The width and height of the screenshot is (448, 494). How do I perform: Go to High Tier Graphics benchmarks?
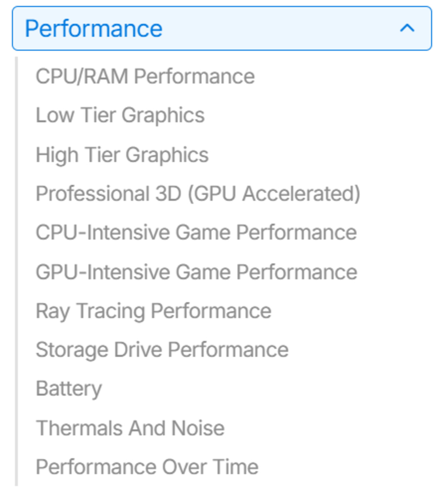(x=123, y=154)
